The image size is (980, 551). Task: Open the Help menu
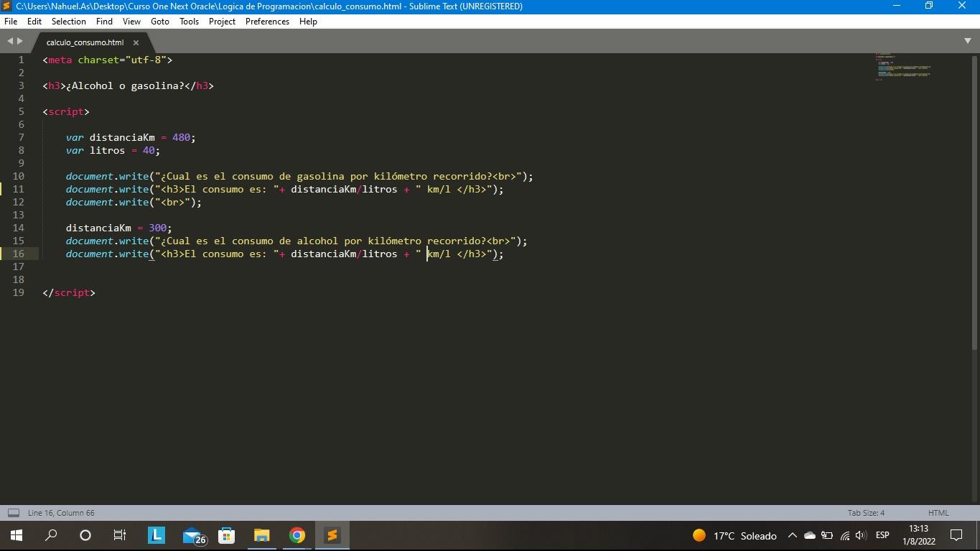(308, 22)
